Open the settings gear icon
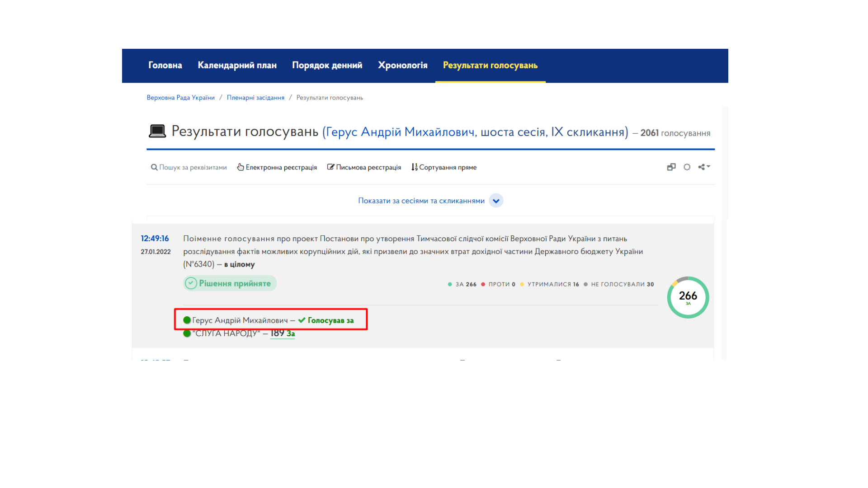 [687, 167]
